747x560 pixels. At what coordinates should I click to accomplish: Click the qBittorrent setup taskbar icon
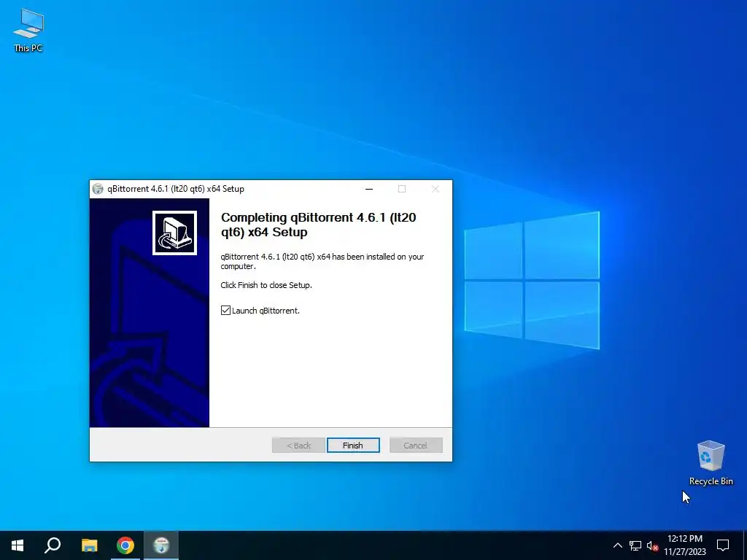pyautogui.click(x=161, y=545)
